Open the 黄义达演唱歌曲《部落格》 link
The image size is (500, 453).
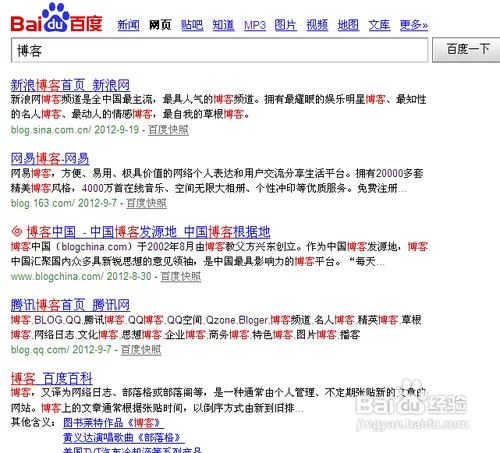pos(124,437)
